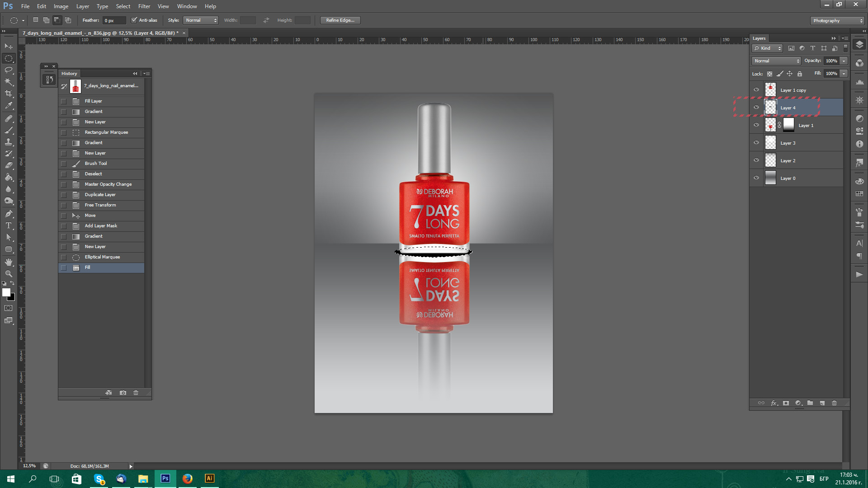Select the Brush tool in toolbar
Viewport: 868px width, 488px height.
[x=9, y=130]
